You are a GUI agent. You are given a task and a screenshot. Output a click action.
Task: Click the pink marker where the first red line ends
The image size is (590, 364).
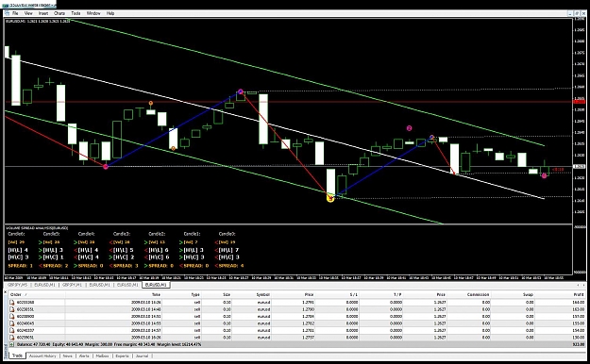pyautogui.click(x=106, y=166)
